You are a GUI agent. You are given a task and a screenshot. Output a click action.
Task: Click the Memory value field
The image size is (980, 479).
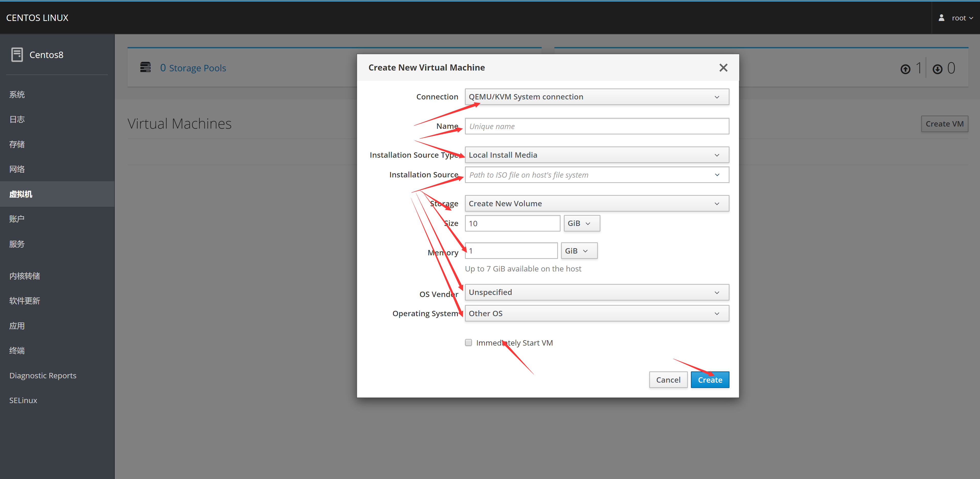(x=511, y=251)
